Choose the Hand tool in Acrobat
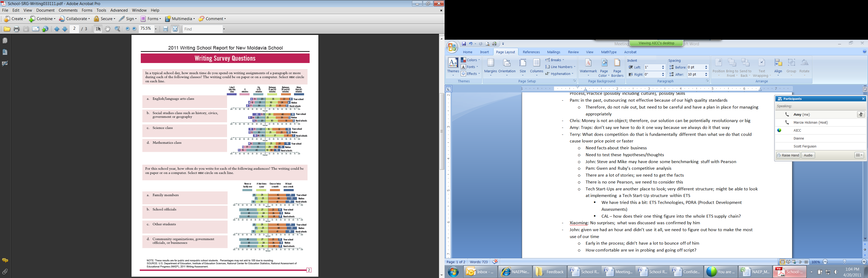The width and height of the screenshot is (868, 278). 107,29
